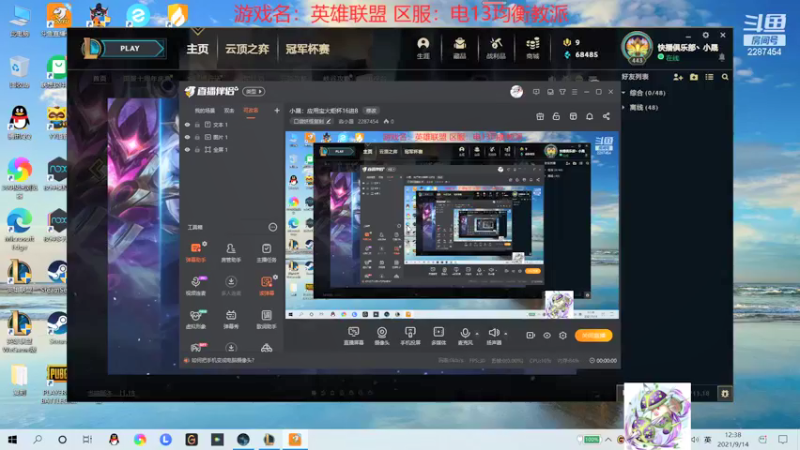Toggle lock on 图片 1 layer
800x450 pixels.
pyautogui.click(x=197, y=137)
